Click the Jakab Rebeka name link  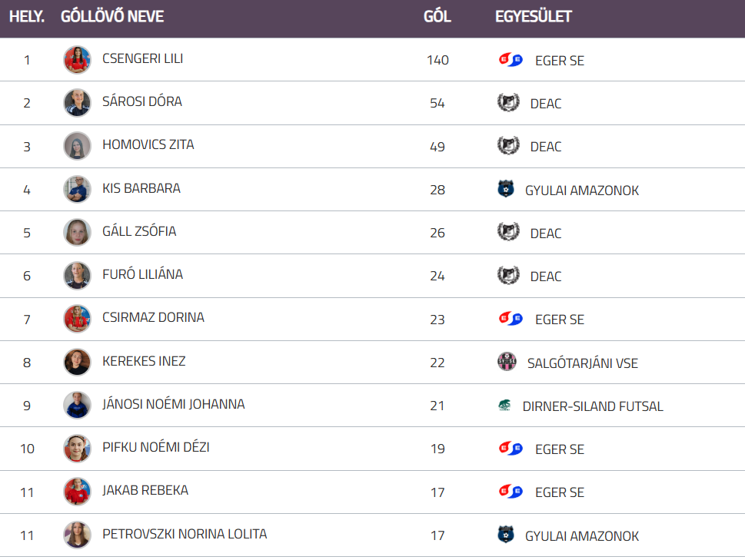click(145, 490)
